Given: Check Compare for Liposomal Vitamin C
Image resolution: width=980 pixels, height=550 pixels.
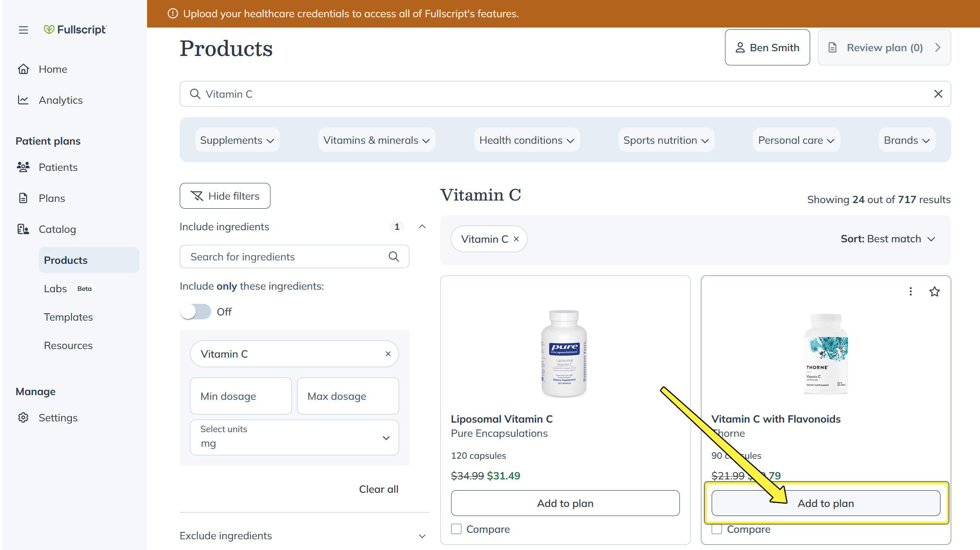Looking at the screenshot, I should tap(456, 529).
